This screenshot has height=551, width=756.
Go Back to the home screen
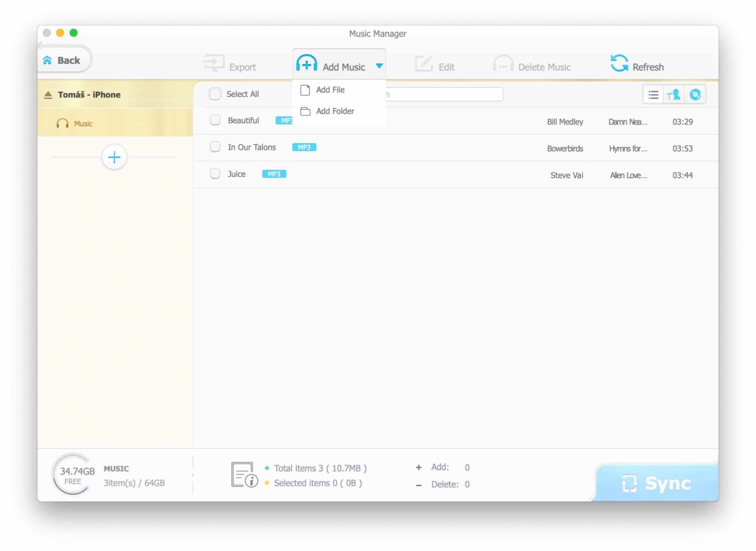pos(62,61)
